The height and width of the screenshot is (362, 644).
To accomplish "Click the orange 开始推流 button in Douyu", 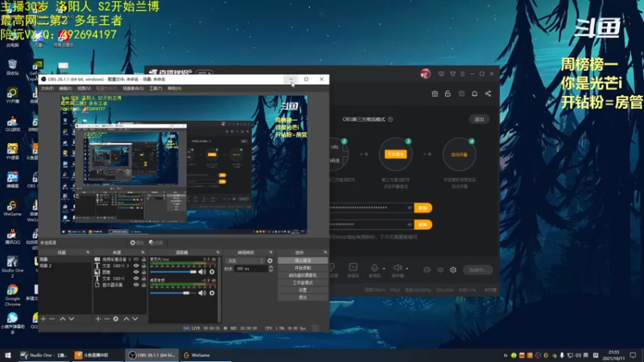I will tap(395, 154).
